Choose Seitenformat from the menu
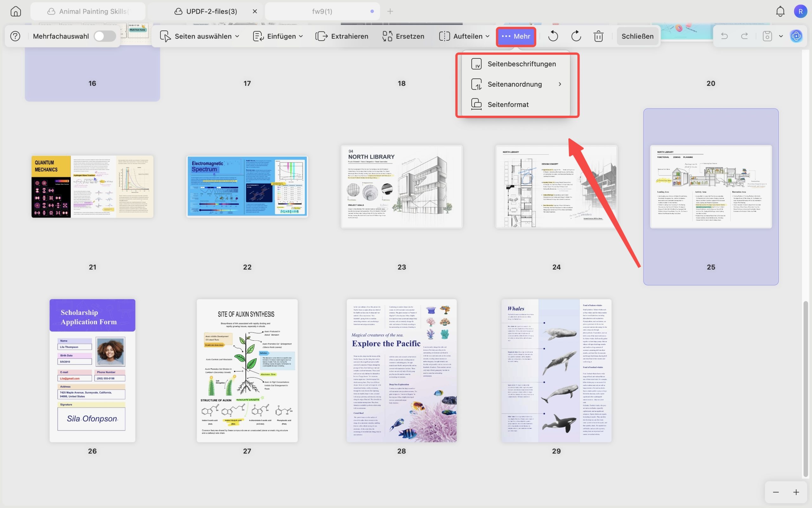 point(516,104)
